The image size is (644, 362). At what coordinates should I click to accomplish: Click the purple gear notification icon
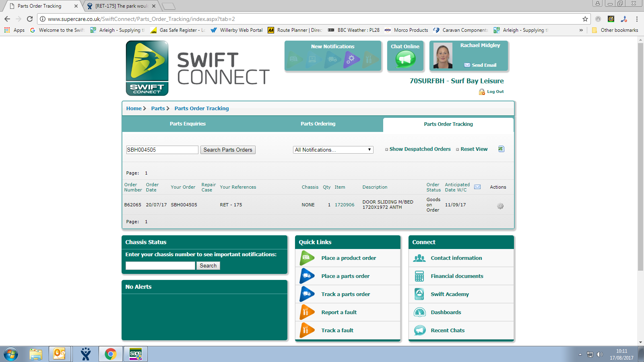coord(351,60)
